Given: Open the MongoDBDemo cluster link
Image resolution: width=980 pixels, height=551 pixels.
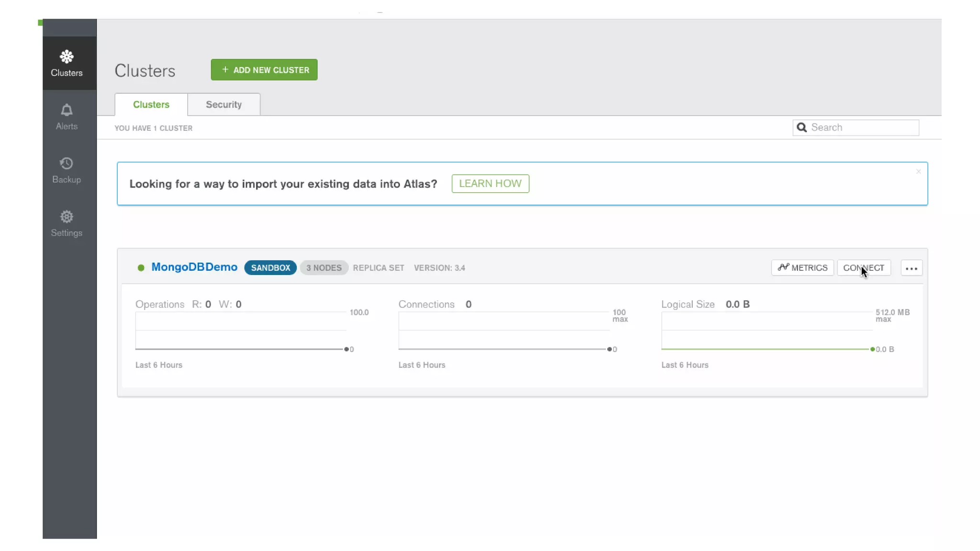Looking at the screenshot, I should tap(194, 267).
